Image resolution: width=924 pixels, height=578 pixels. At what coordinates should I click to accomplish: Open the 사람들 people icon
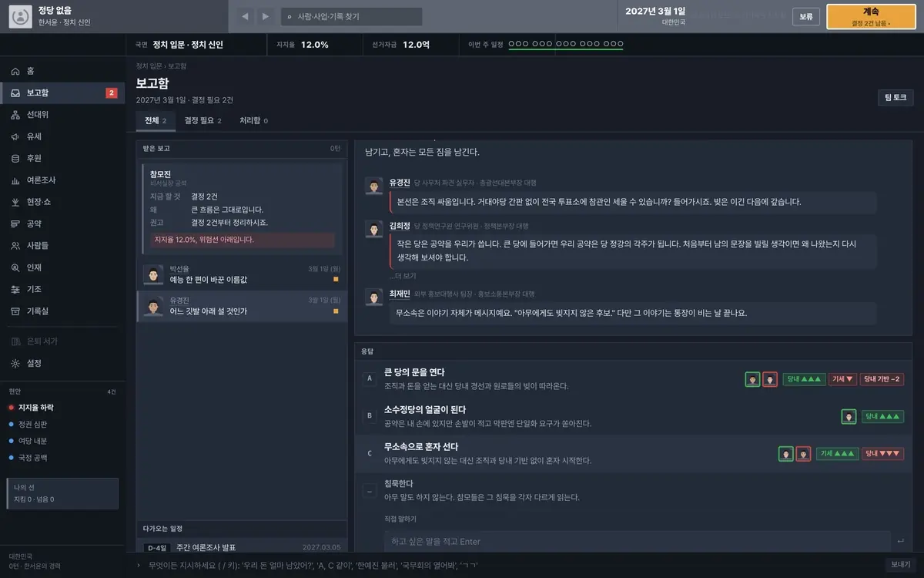[15, 246]
